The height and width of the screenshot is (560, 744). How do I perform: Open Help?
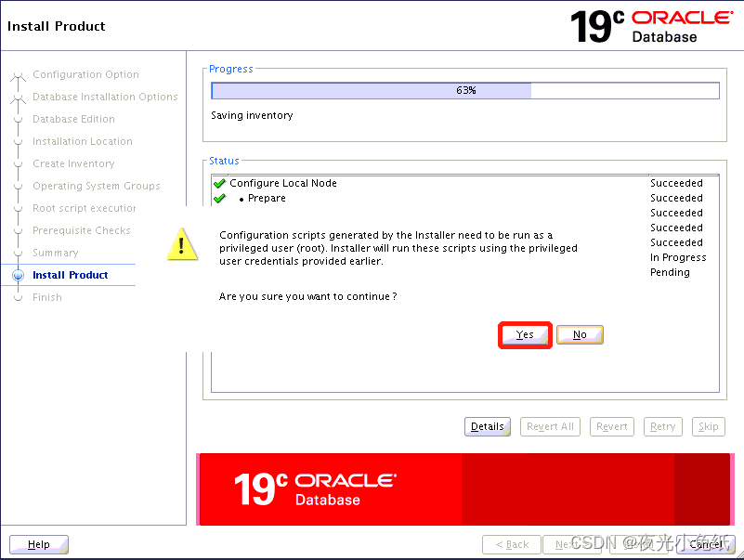(39, 544)
